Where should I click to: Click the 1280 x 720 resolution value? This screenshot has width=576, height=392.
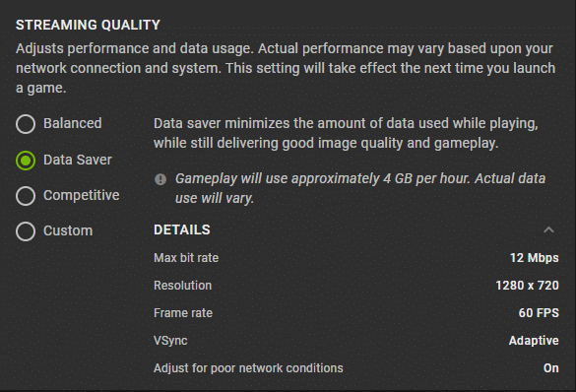coord(527,286)
